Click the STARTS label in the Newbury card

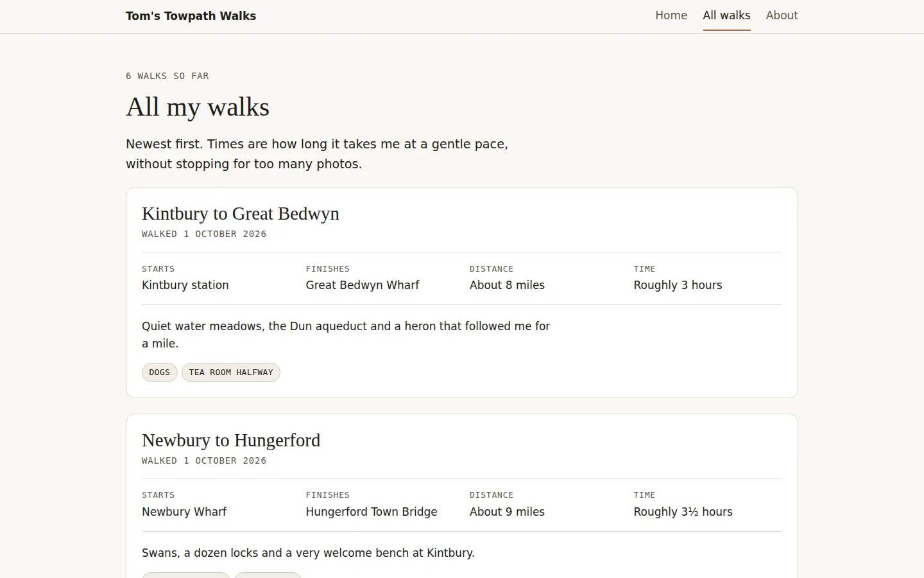click(158, 495)
